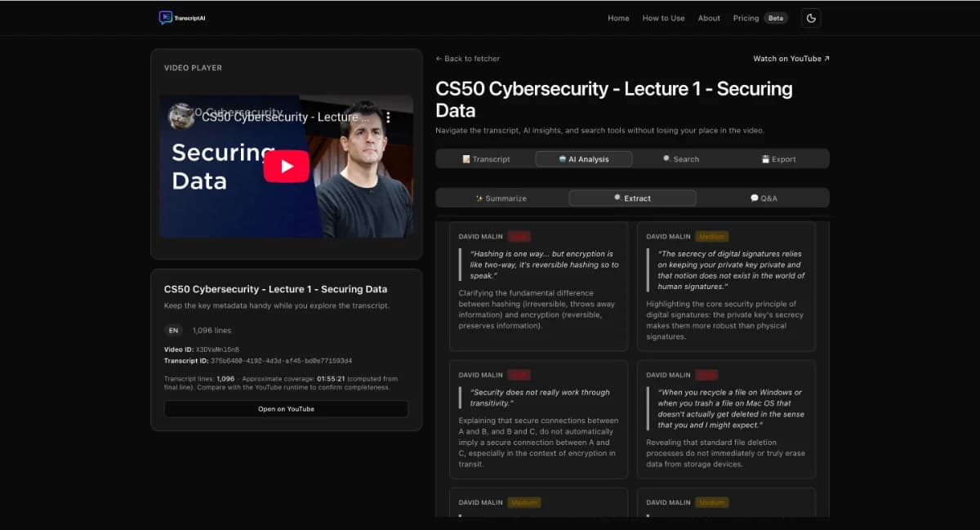The width and height of the screenshot is (980, 530).
Task: Open the Q&A sub-tab
Action: pyautogui.click(x=764, y=198)
